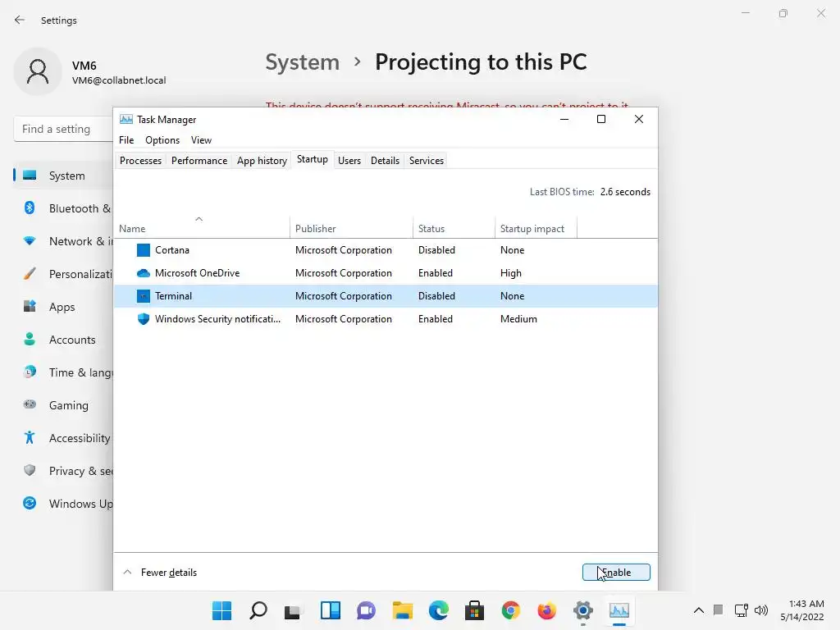Launch File Explorer from the taskbar
The height and width of the screenshot is (630, 840).
point(402,610)
